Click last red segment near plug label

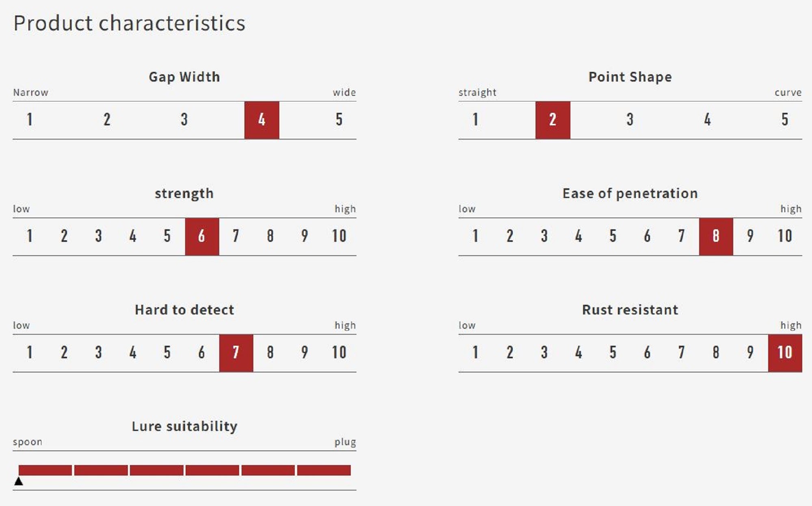324,470
